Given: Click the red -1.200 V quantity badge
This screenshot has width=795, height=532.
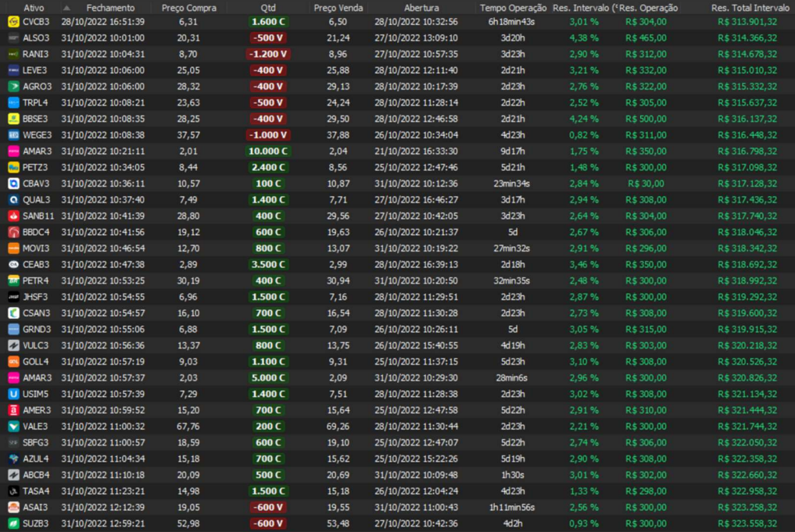Looking at the screenshot, I should pyautogui.click(x=268, y=54).
